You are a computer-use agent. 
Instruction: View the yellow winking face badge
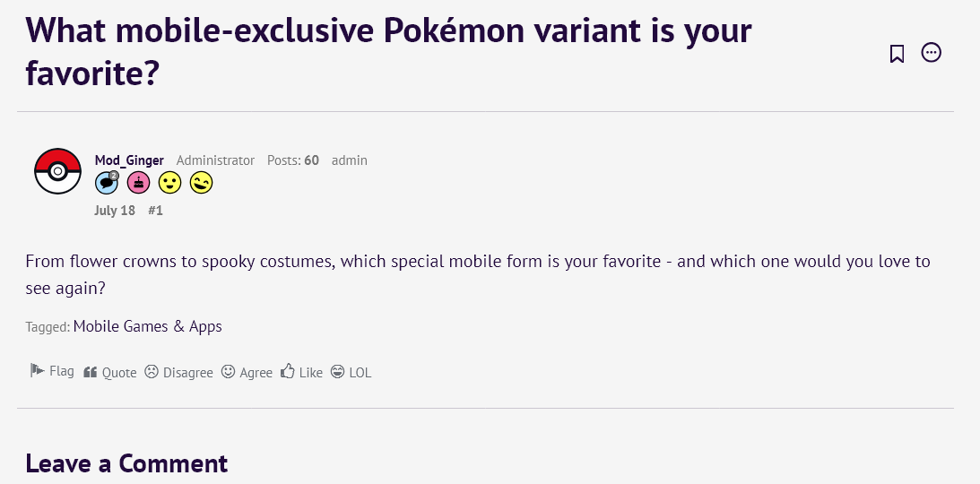[201, 182]
